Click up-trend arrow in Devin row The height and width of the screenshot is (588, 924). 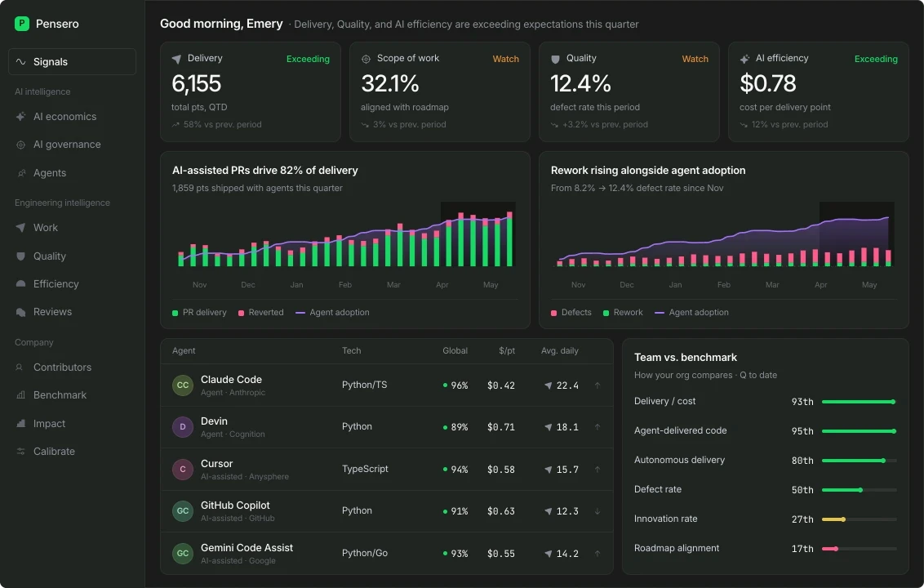(597, 427)
